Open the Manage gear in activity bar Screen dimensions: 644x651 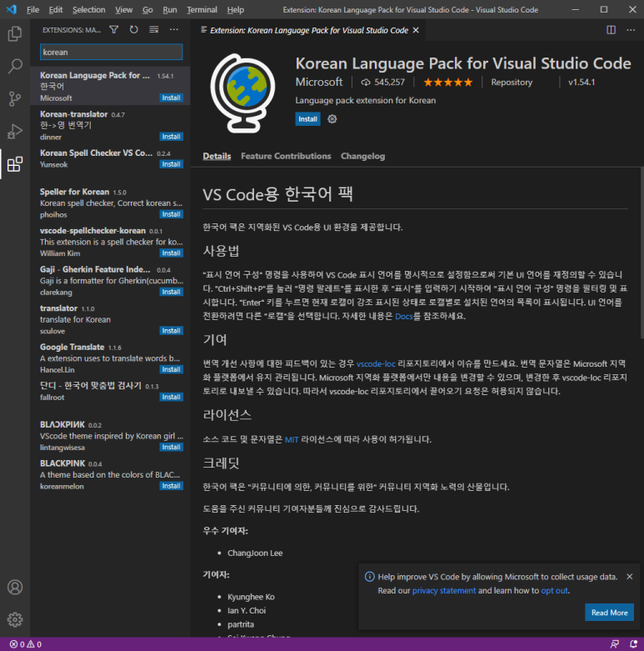coord(15,619)
